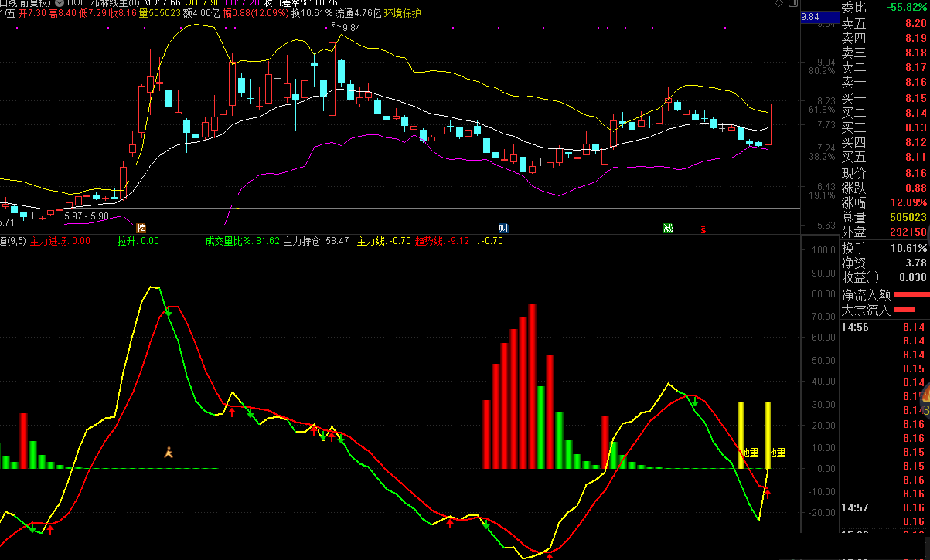Click the tallest red bar in indicator pane
This screenshot has width=930, height=560.
click(x=532, y=386)
